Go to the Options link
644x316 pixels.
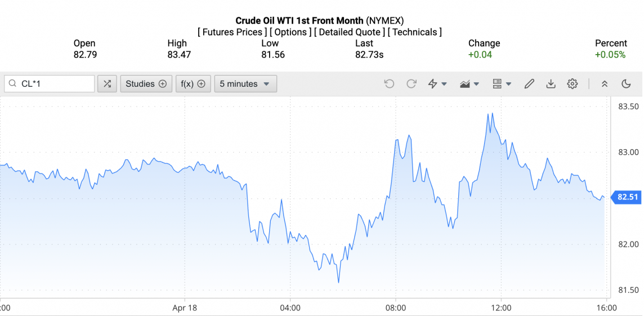(x=290, y=32)
